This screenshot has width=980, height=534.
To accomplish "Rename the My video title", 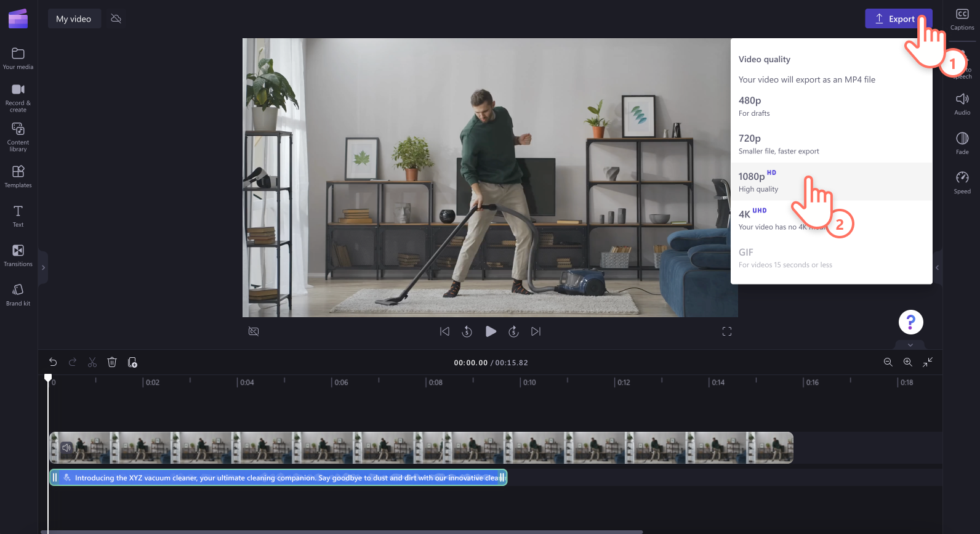I will [74, 18].
